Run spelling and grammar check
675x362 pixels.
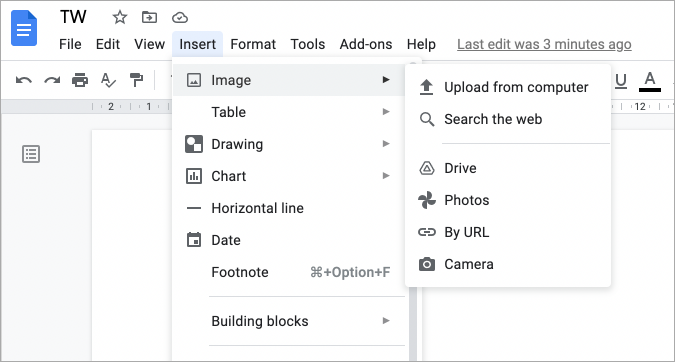click(x=108, y=80)
